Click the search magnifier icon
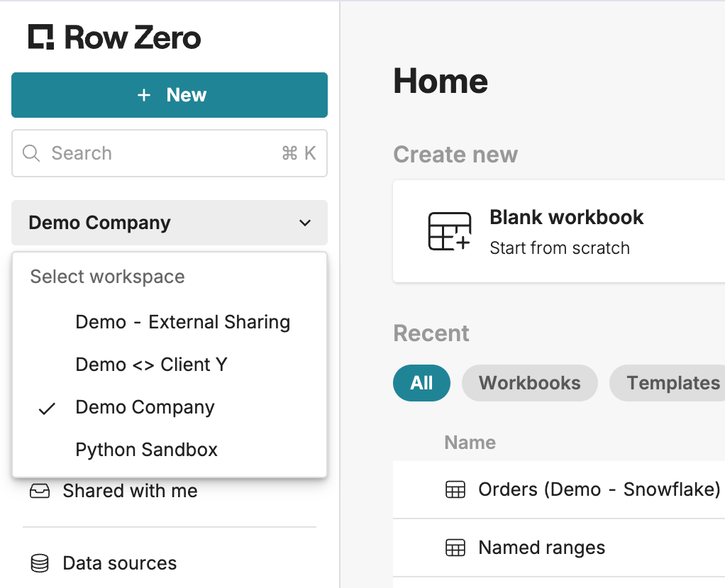Viewport: 725px width, 588px height. tap(31, 153)
